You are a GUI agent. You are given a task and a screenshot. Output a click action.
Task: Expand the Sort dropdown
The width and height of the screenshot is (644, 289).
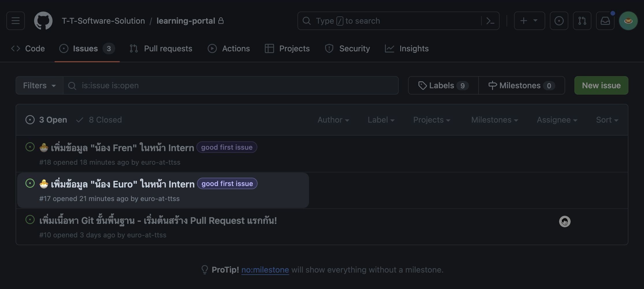(x=607, y=120)
